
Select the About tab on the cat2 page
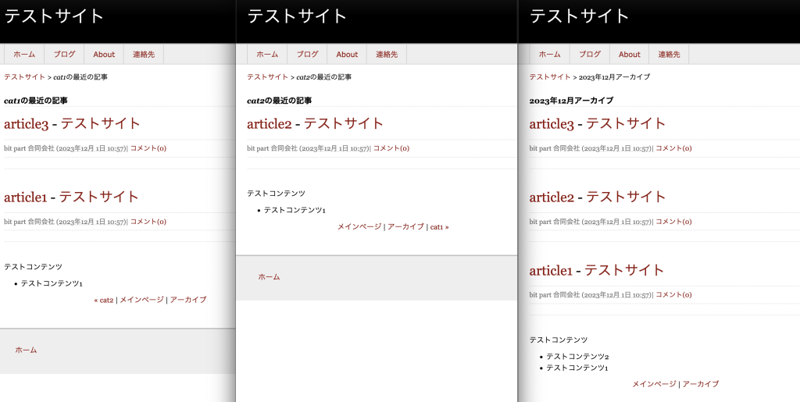coord(347,55)
